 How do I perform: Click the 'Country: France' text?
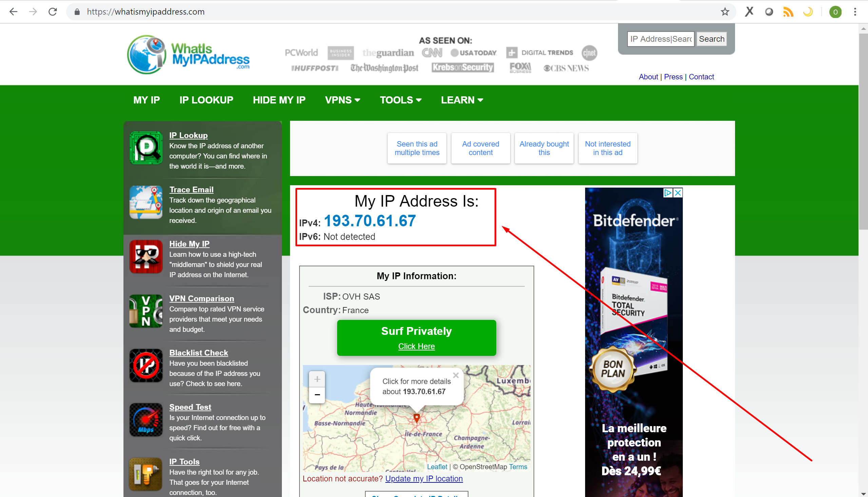click(336, 310)
